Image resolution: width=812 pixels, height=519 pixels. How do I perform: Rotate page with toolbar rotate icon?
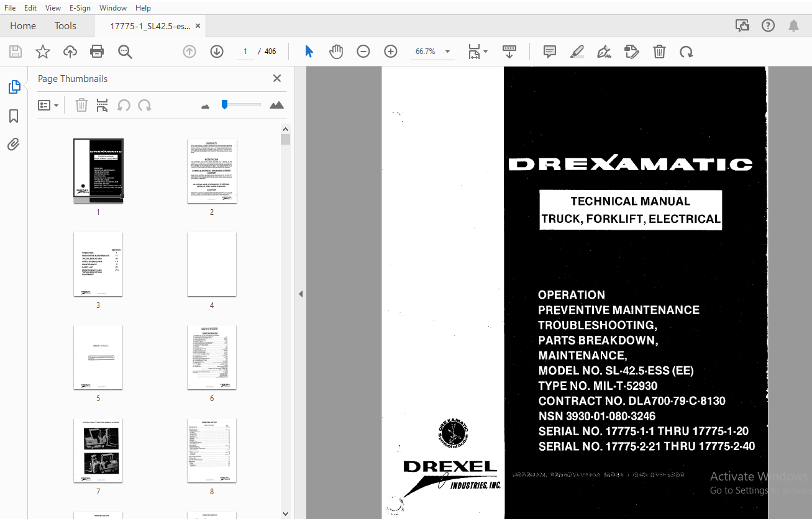687,52
